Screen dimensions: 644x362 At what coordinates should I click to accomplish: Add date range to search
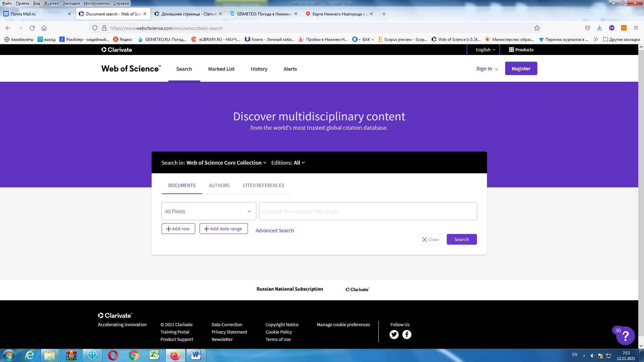[223, 229]
